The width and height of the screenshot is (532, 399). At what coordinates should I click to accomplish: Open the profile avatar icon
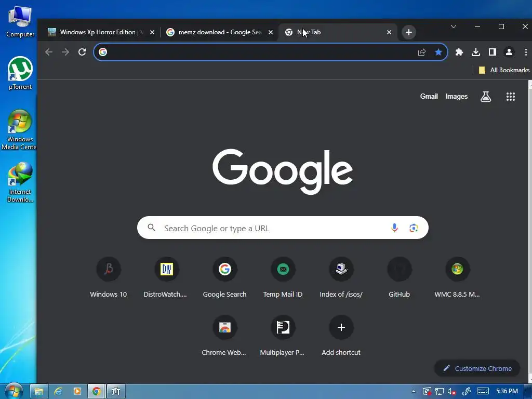[x=509, y=52]
